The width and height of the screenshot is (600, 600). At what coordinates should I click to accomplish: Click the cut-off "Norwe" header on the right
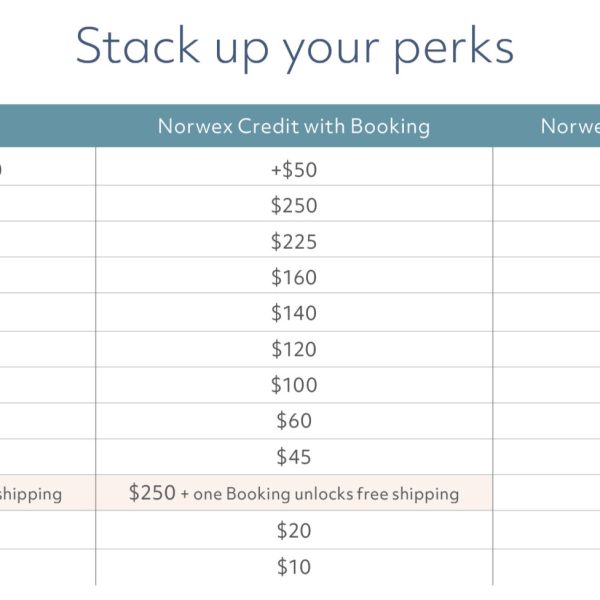pyautogui.click(x=570, y=126)
